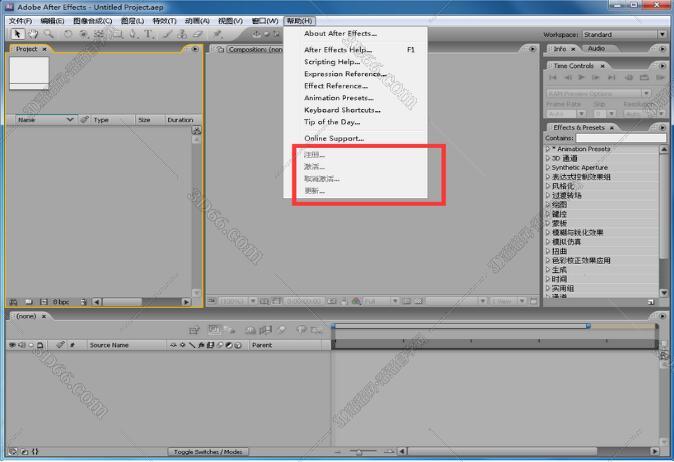Open the Effects & Presets panel menu arrow
674x462 pixels.
coord(662,128)
